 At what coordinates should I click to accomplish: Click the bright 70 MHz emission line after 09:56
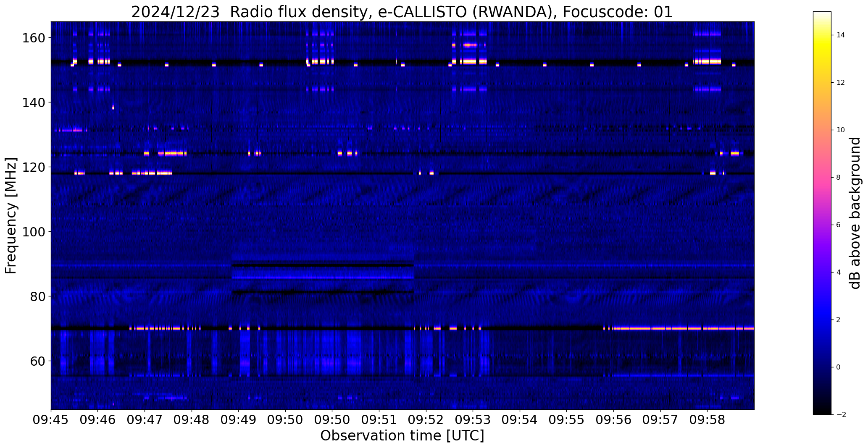[x=679, y=328]
